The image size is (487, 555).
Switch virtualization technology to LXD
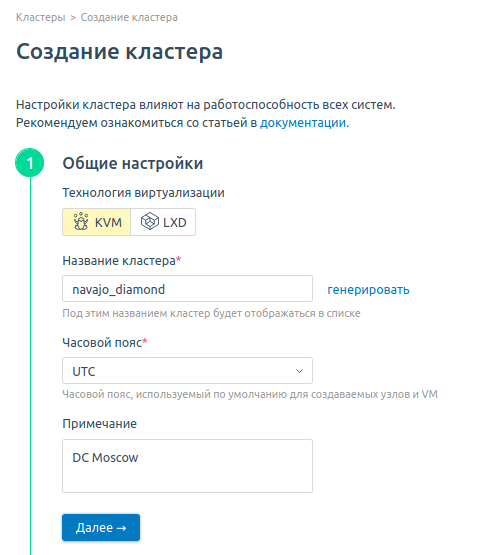pyautogui.click(x=163, y=222)
